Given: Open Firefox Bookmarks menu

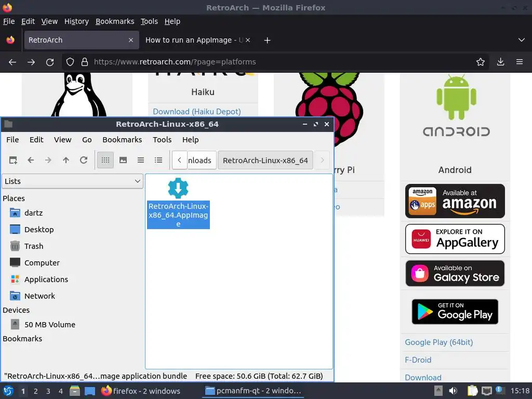Looking at the screenshot, I should pos(115,21).
